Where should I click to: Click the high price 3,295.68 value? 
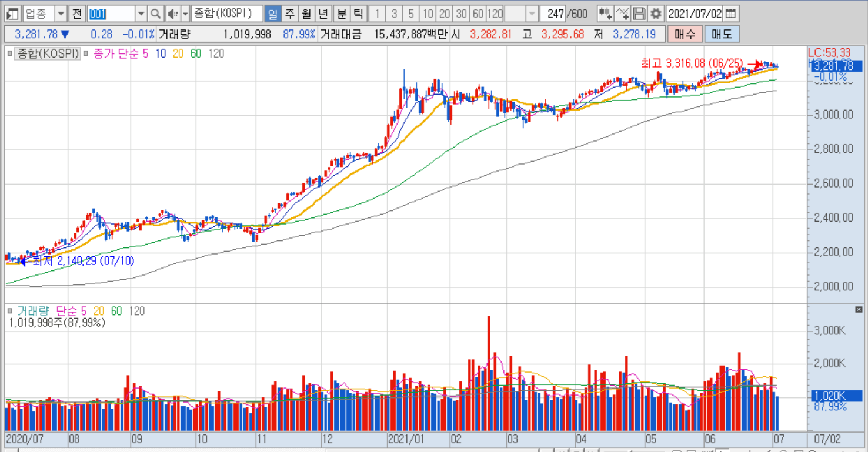point(563,34)
